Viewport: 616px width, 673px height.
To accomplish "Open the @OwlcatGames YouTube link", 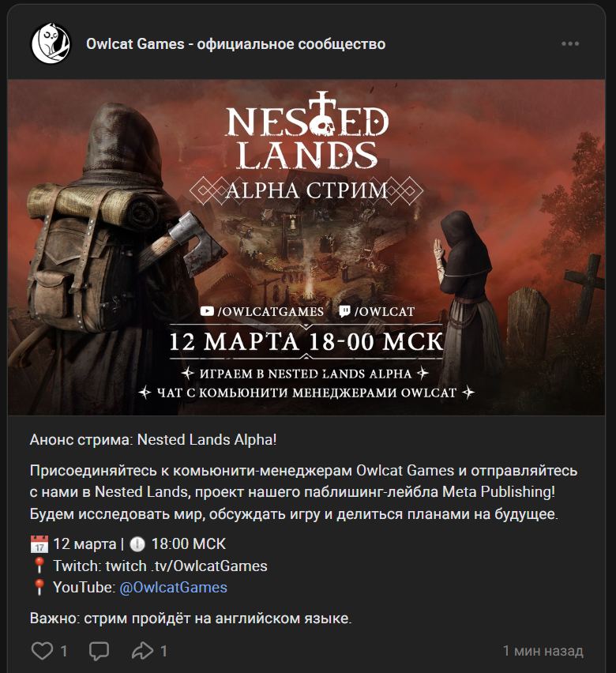I will point(173,587).
